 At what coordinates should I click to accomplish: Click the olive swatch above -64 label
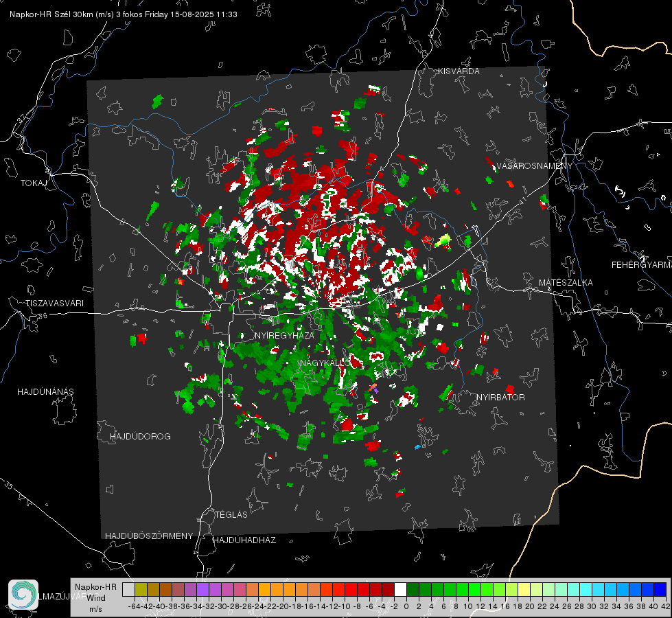click(x=141, y=590)
